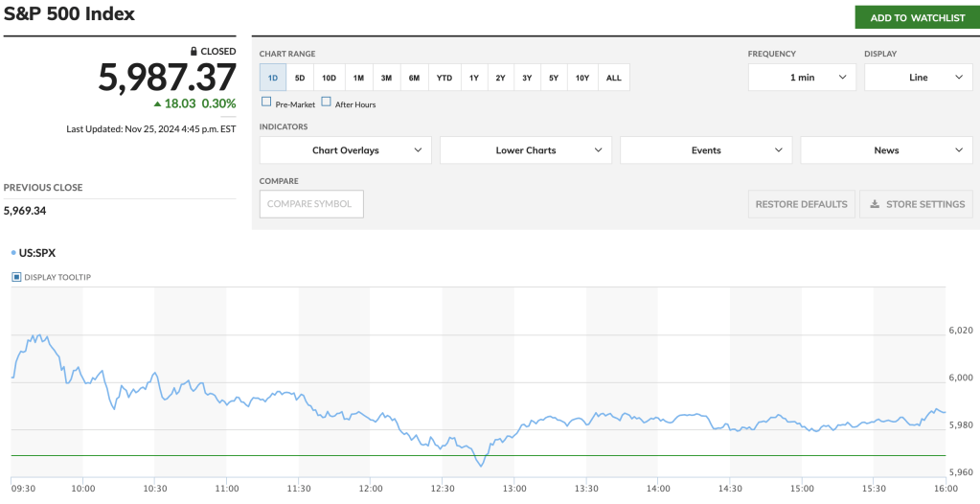Enable the After Hours checkbox
Image resolution: width=980 pixels, height=504 pixels.
[326, 103]
